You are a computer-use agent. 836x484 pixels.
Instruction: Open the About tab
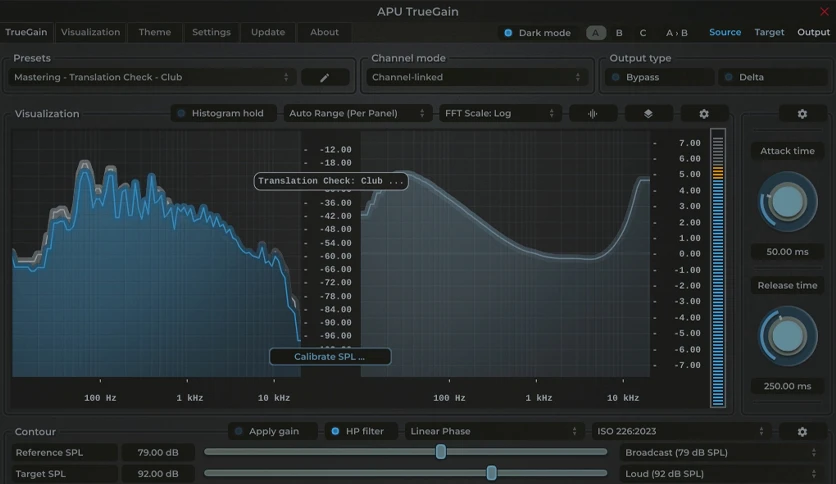(324, 32)
